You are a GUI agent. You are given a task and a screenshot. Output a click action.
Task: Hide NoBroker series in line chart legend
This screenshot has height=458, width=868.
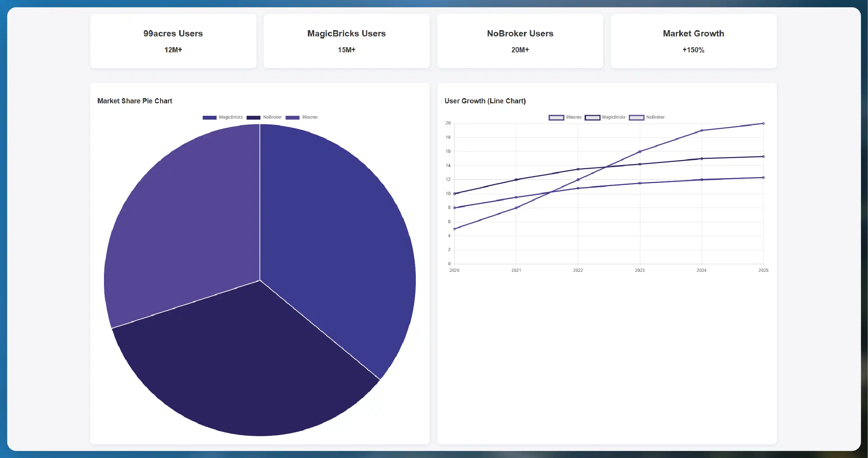637,118
